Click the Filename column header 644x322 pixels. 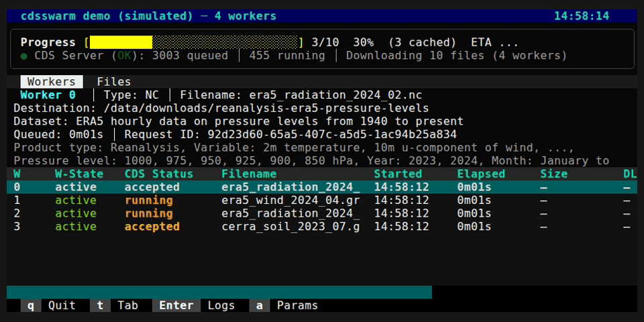tap(249, 174)
